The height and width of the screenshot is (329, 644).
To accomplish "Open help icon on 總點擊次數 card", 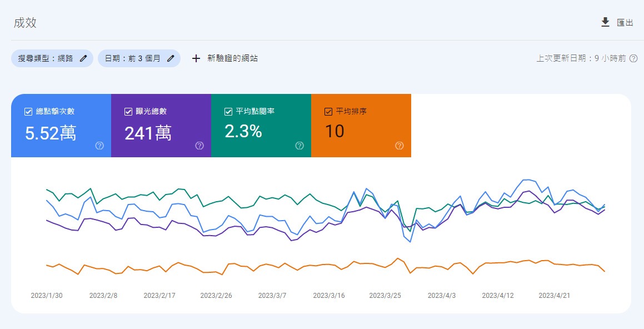I will coord(99,146).
